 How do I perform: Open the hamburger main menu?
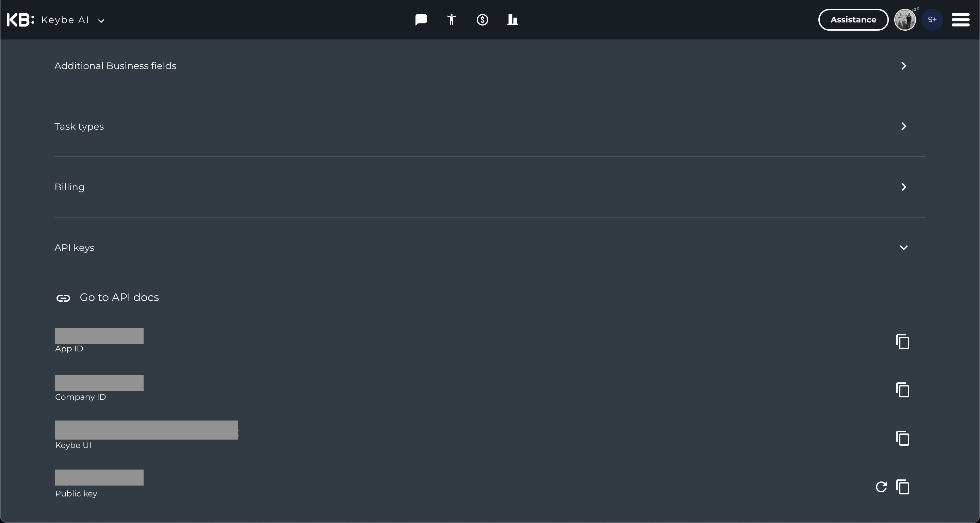pyautogui.click(x=961, y=20)
